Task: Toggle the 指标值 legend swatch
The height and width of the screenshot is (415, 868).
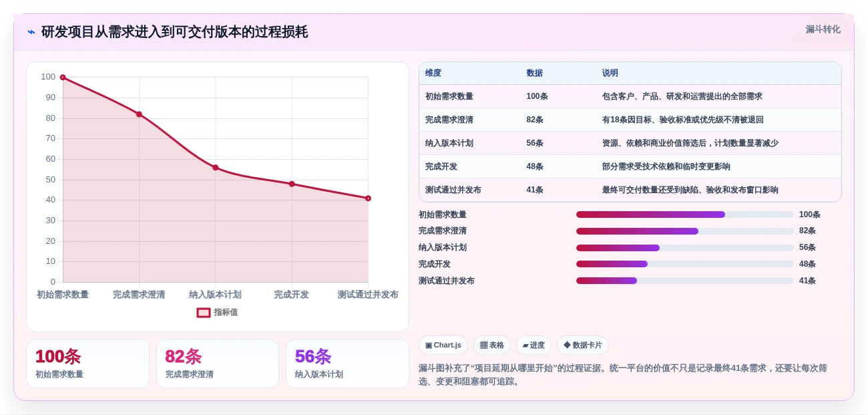Action: tap(204, 312)
